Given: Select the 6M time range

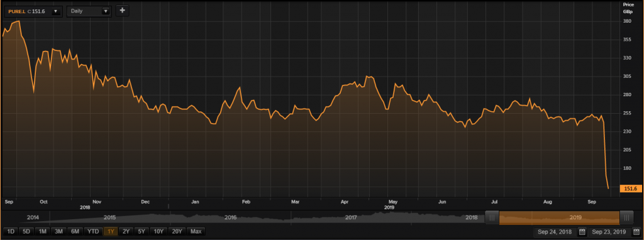Looking at the screenshot, I should click(75, 232).
